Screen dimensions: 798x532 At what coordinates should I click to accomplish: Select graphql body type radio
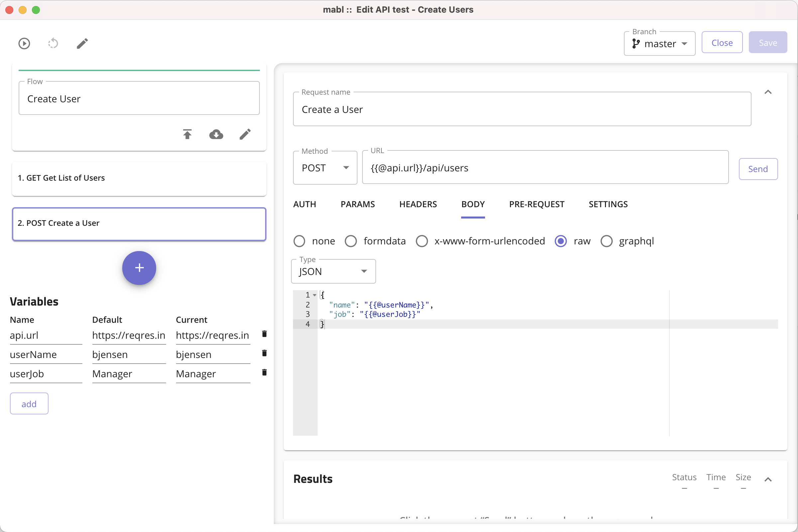click(606, 241)
